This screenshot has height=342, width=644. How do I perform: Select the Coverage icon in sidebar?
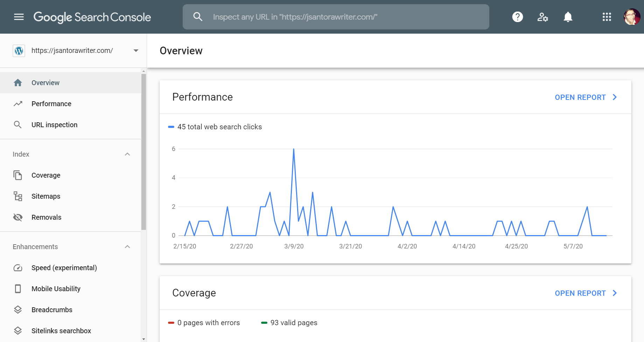[x=18, y=175]
